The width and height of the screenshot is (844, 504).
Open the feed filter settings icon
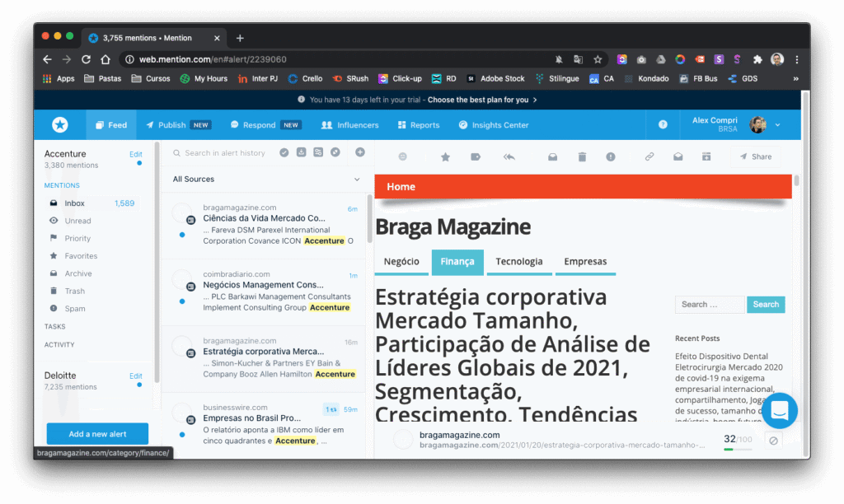[318, 152]
